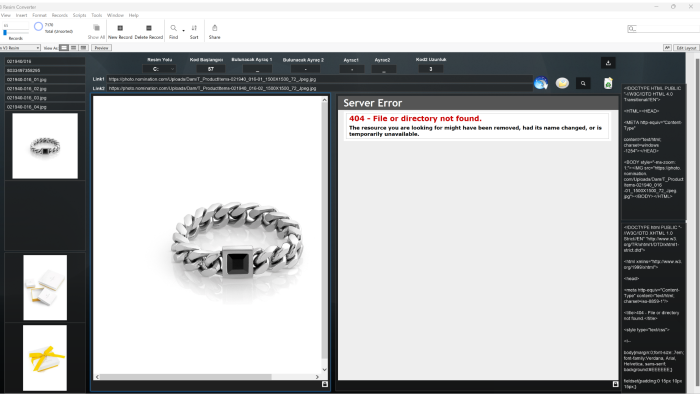Screen dimensions: 700x394
Task: Click the Preview button
Action: tap(101, 48)
